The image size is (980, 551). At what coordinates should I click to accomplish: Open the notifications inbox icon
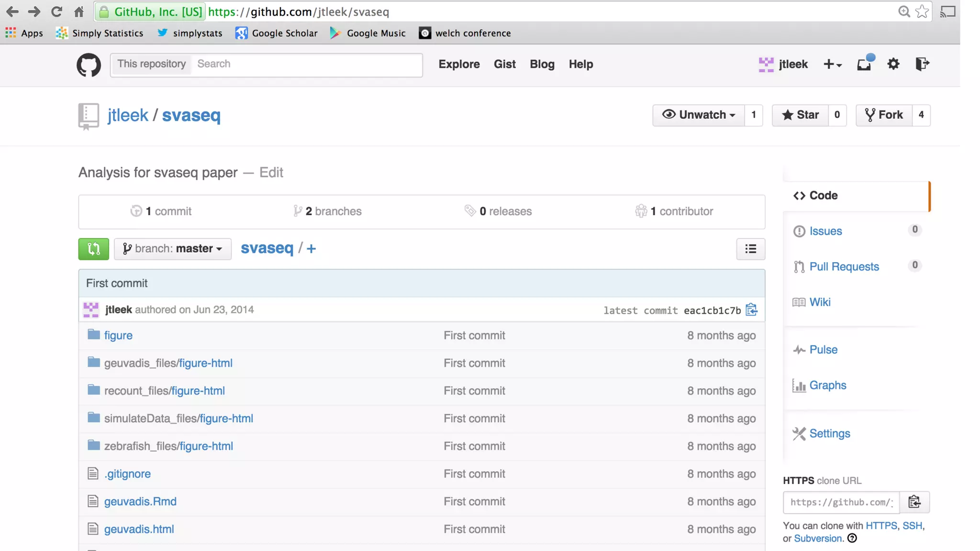(864, 64)
